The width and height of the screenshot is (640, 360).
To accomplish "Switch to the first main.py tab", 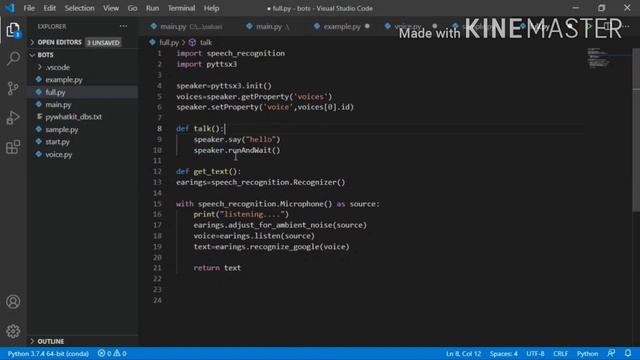I will click(x=186, y=27).
